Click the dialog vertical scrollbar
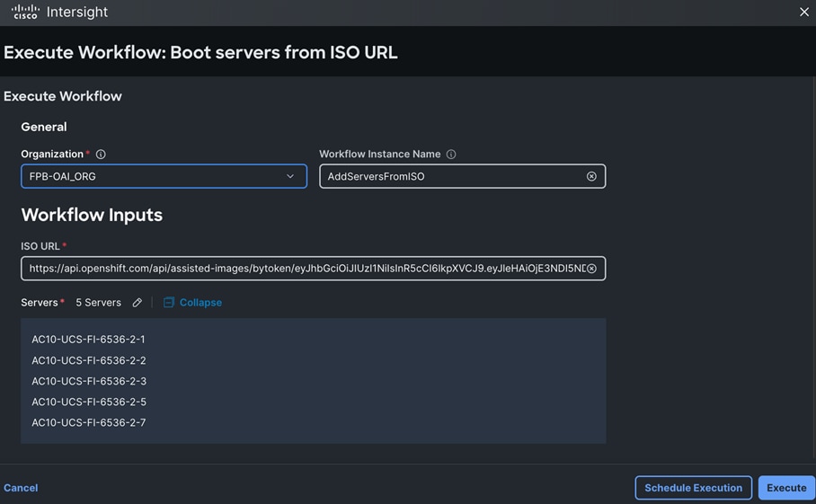The height and width of the screenshot is (504, 816). click(x=814, y=268)
